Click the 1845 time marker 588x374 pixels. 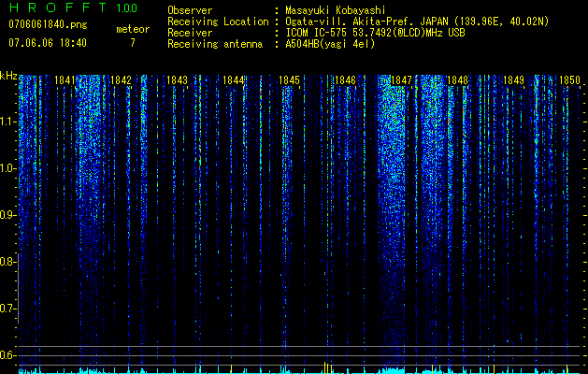[x=289, y=80]
